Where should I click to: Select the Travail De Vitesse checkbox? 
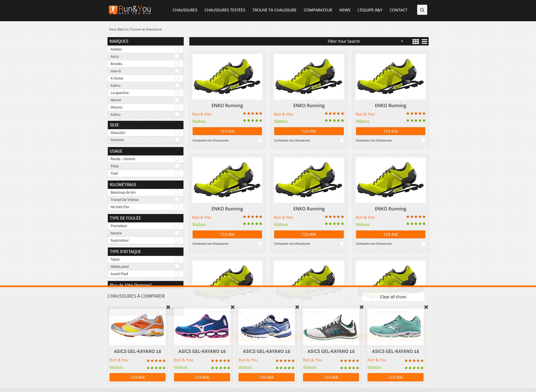(177, 199)
